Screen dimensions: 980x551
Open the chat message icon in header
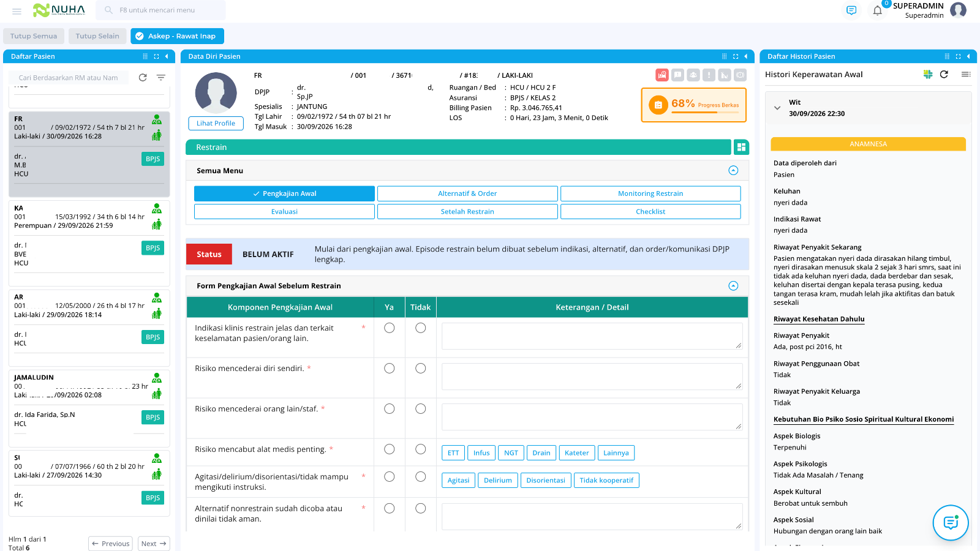[851, 10]
